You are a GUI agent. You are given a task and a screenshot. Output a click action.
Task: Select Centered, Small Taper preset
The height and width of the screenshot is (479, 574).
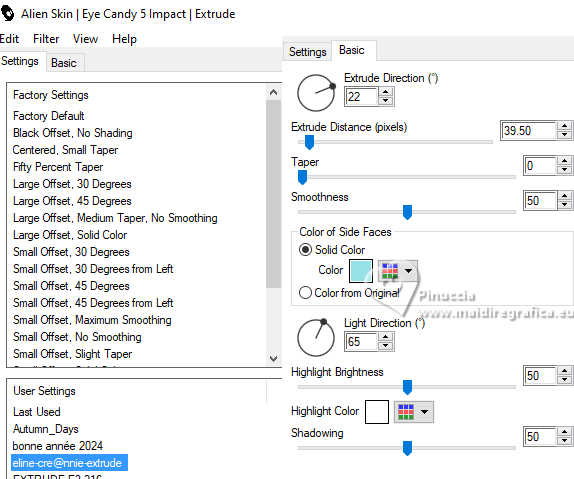coord(65,150)
